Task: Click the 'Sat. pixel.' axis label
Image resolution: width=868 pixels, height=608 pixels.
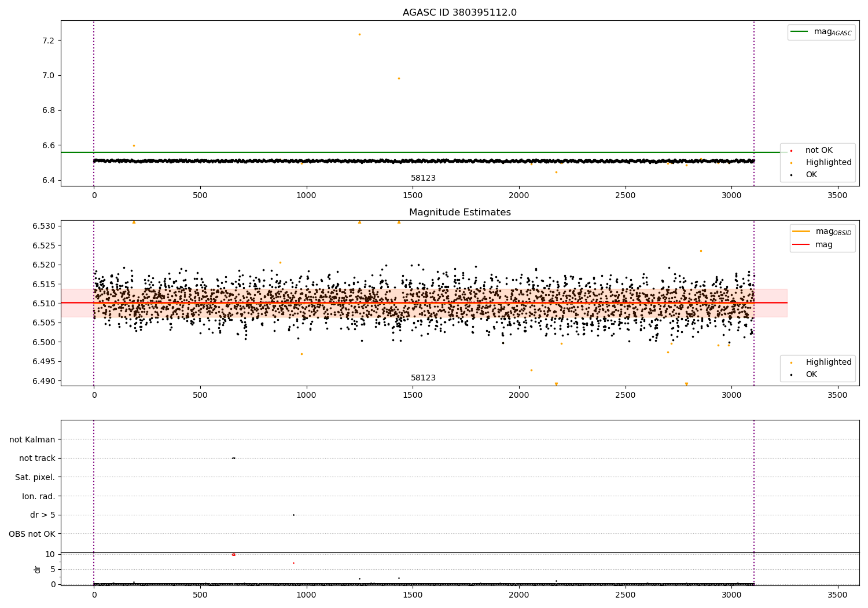Action: [x=35, y=478]
